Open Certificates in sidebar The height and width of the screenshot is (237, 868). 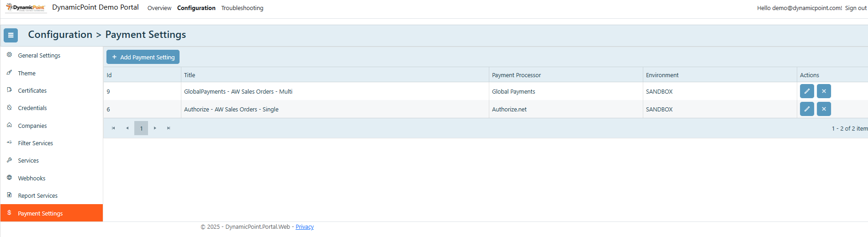coord(52,90)
